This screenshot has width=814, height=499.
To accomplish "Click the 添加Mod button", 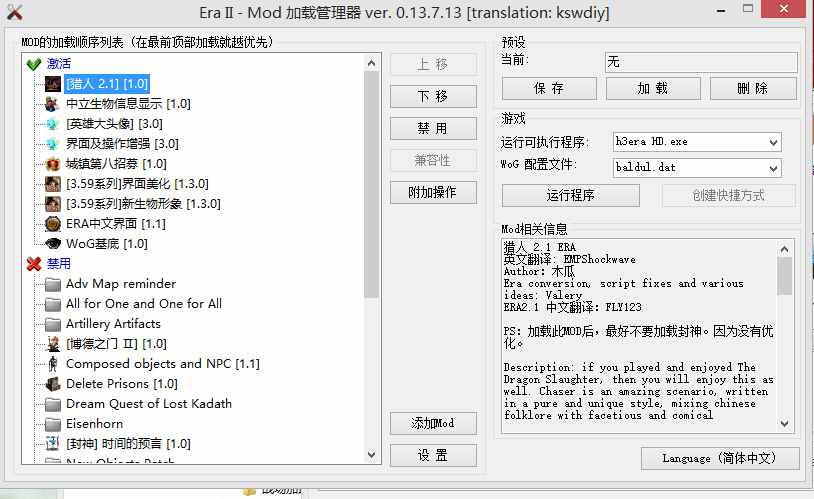I will point(433,423).
